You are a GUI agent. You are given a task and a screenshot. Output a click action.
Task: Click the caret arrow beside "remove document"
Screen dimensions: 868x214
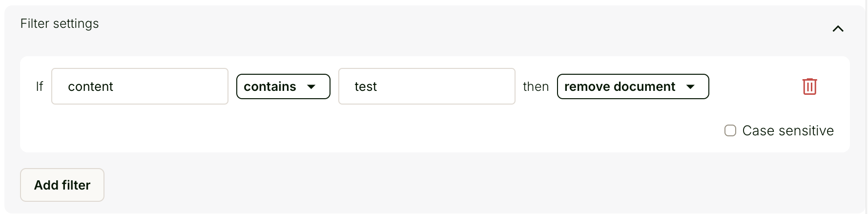coord(690,87)
